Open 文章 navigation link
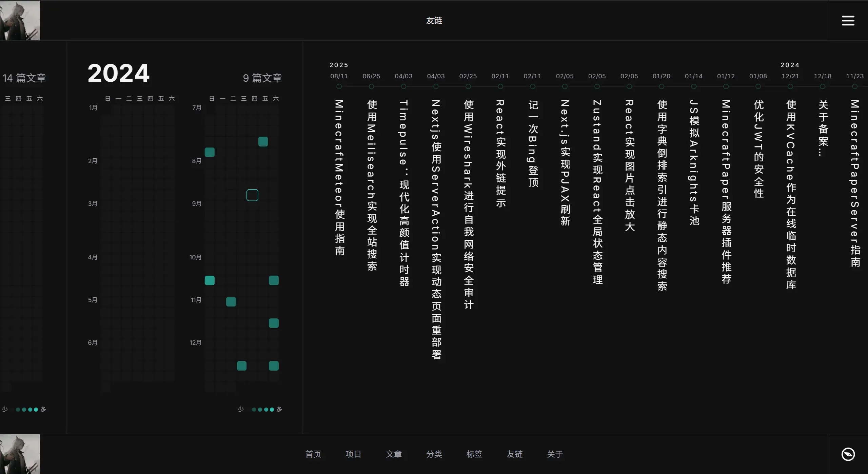 tap(394, 454)
